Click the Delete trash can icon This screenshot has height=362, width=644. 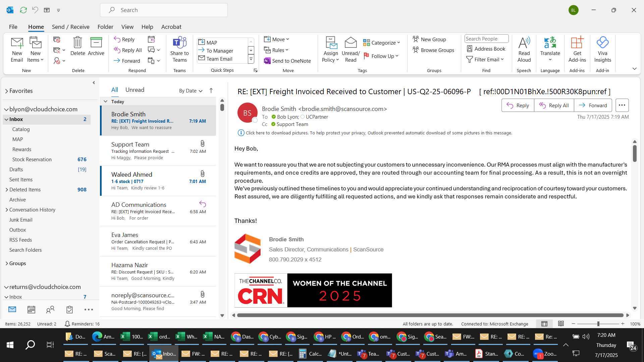pyautogui.click(x=77, y=43)
